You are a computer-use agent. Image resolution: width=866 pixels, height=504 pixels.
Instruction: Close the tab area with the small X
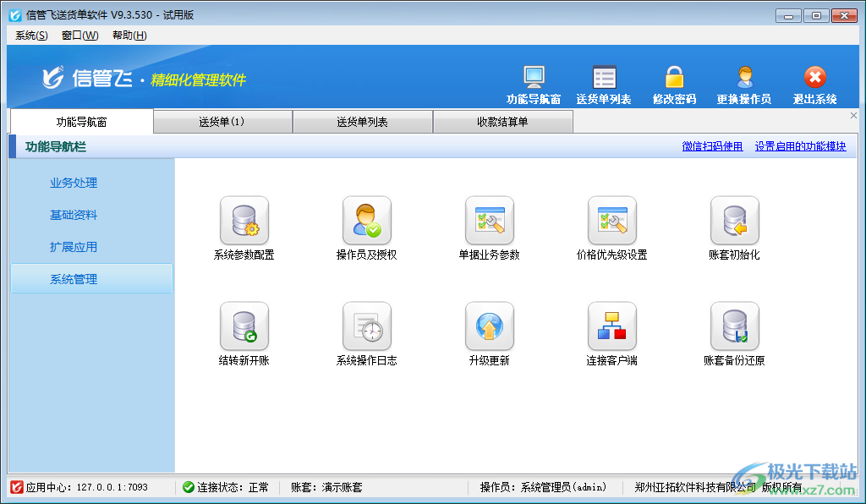coord(853,115)
